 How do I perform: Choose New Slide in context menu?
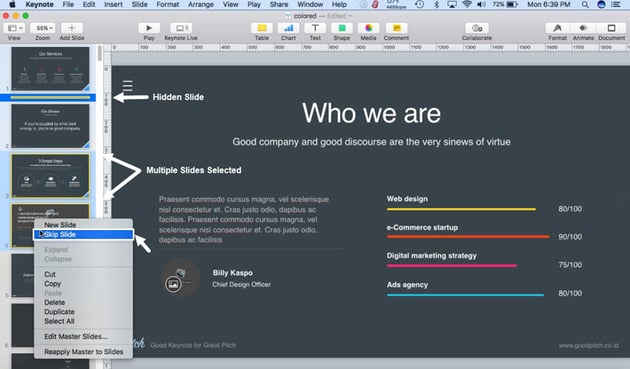pyautogui.click(x=83, y=225)
